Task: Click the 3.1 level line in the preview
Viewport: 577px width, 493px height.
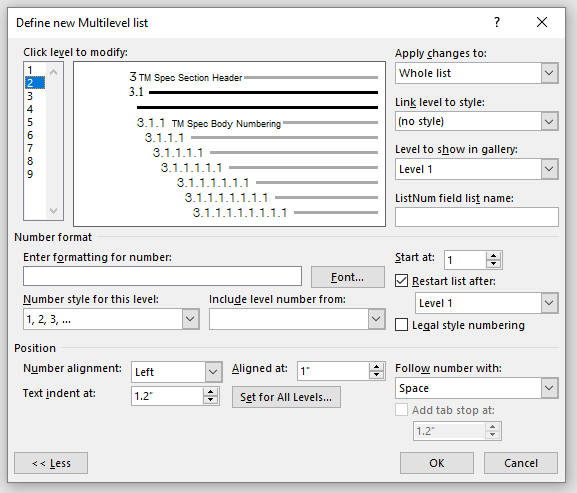Action: click(253, 92)
